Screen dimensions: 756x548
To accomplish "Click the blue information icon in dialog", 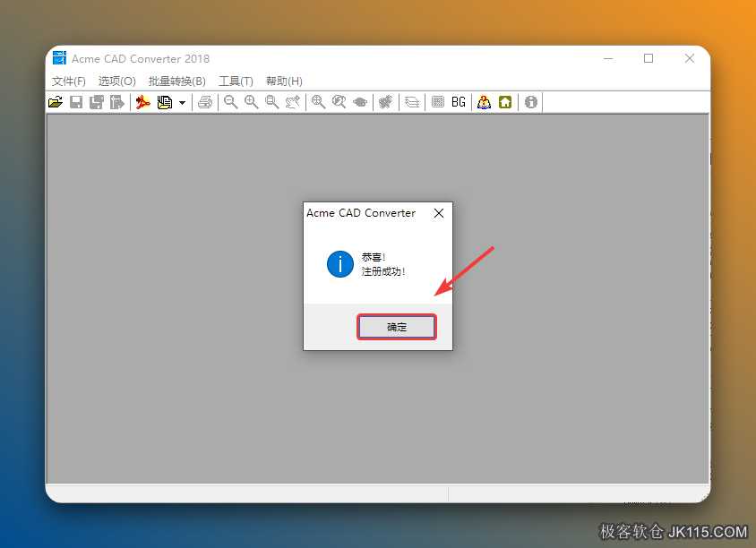I will pos(339,264).
